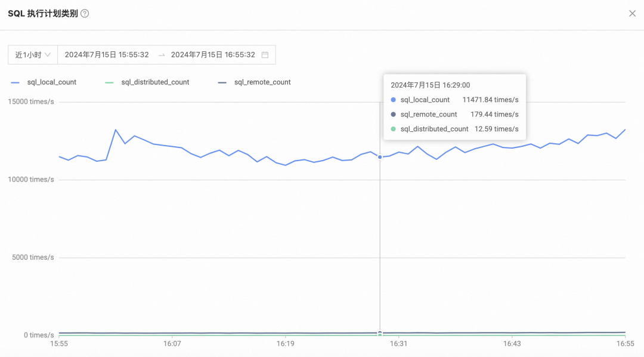Viewport: 644px width, 357px height.
Task: Click the help icon beside SQL 执行计划类别
Action: pyautogui.click(x=85, y=14)
